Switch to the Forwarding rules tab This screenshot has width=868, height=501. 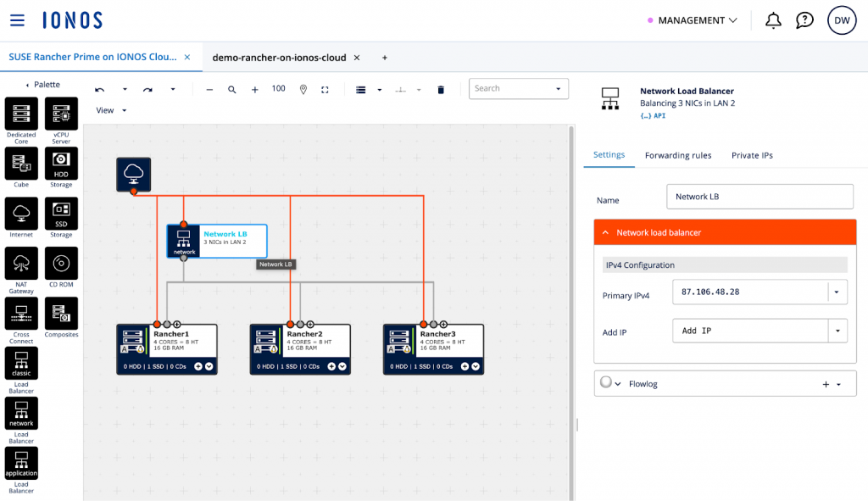coord(677,155)
